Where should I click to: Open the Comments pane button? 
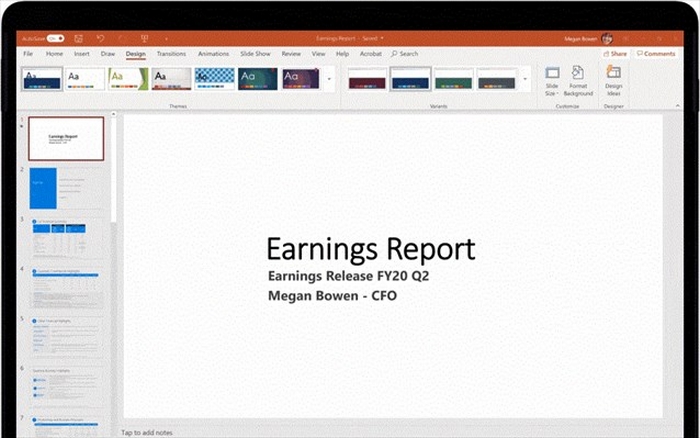(656, 54)
